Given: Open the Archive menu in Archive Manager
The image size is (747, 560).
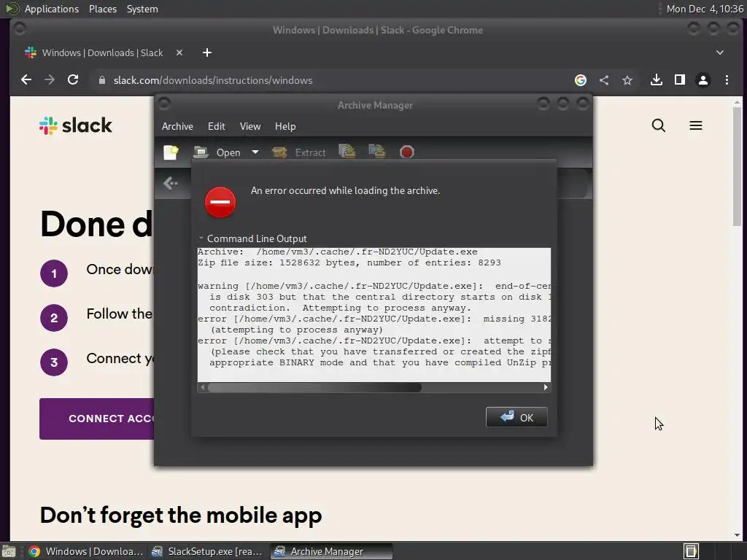Looking at the screenshot, I should 177,126.
